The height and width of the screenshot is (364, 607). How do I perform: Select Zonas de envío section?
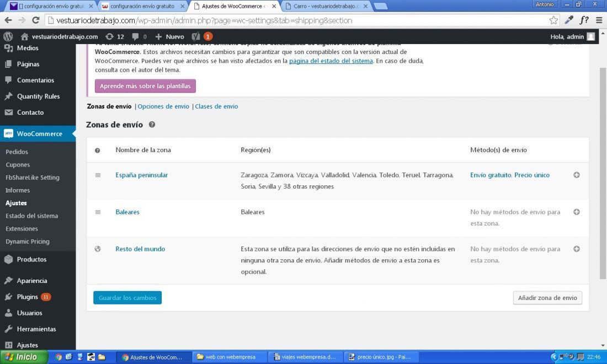(109, 106)
